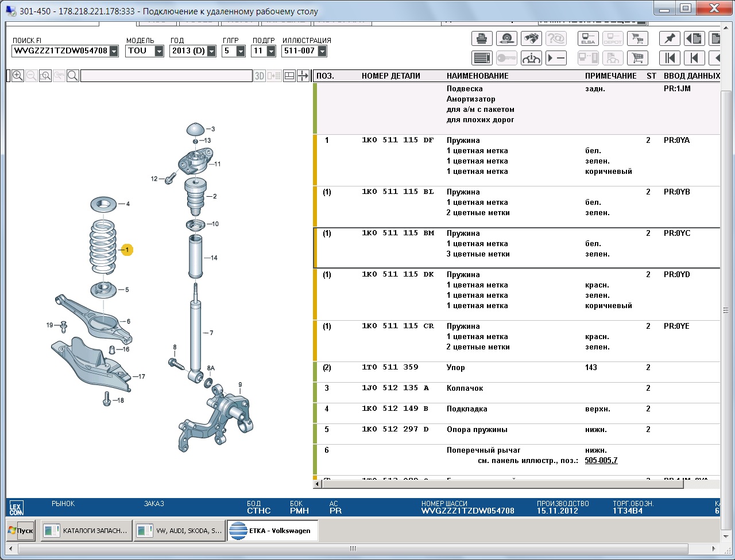This screenshot has height=560, width=735.
Task: Open the binoculars search tool
Action: pos(531,38)
